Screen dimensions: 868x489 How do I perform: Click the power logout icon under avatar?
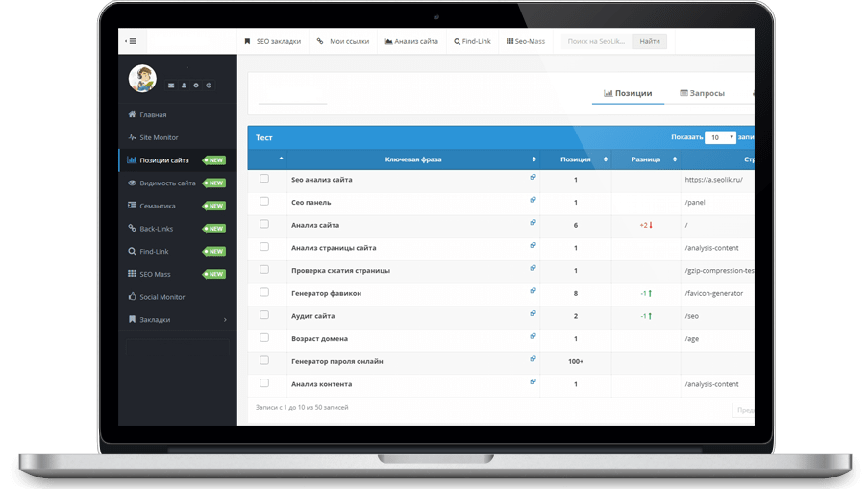tap(209, 86)
